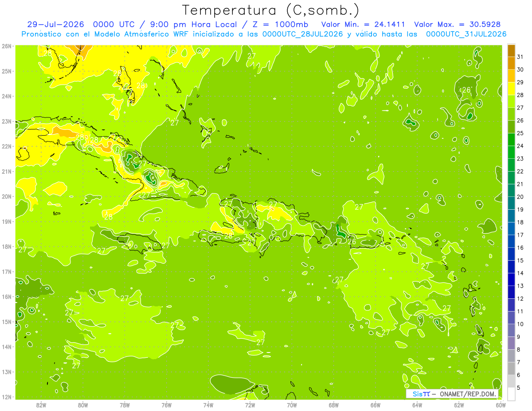Click the 14N latitude axis label
This screenshot has height=411, width=532.
[x=6, y=346]
